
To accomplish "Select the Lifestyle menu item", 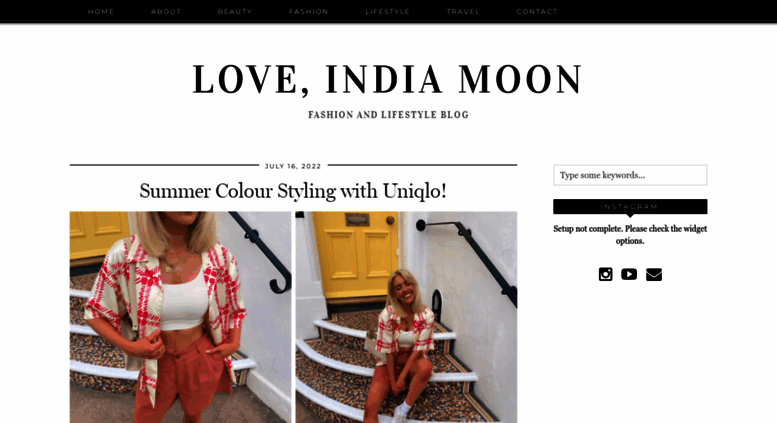I will point(388,11).
